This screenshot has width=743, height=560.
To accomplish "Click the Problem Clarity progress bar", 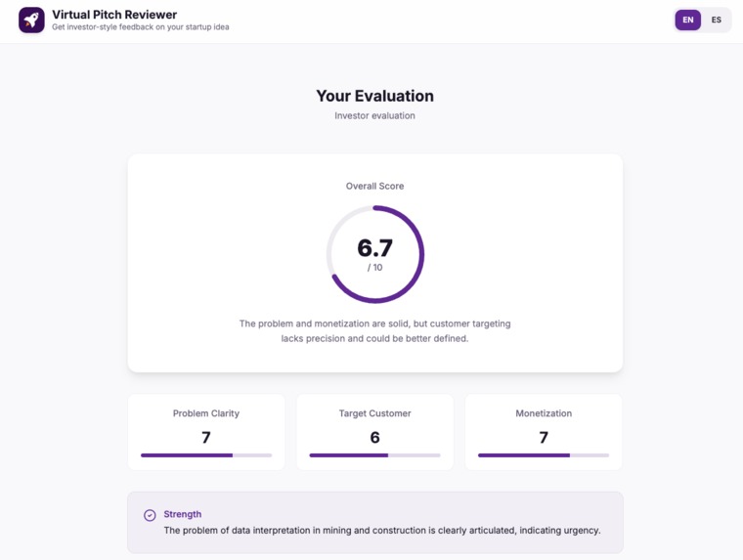I will click(x=206, y=455).
